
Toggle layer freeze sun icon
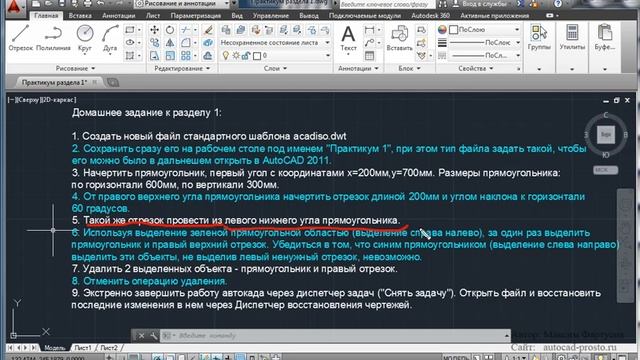(236, 56)
